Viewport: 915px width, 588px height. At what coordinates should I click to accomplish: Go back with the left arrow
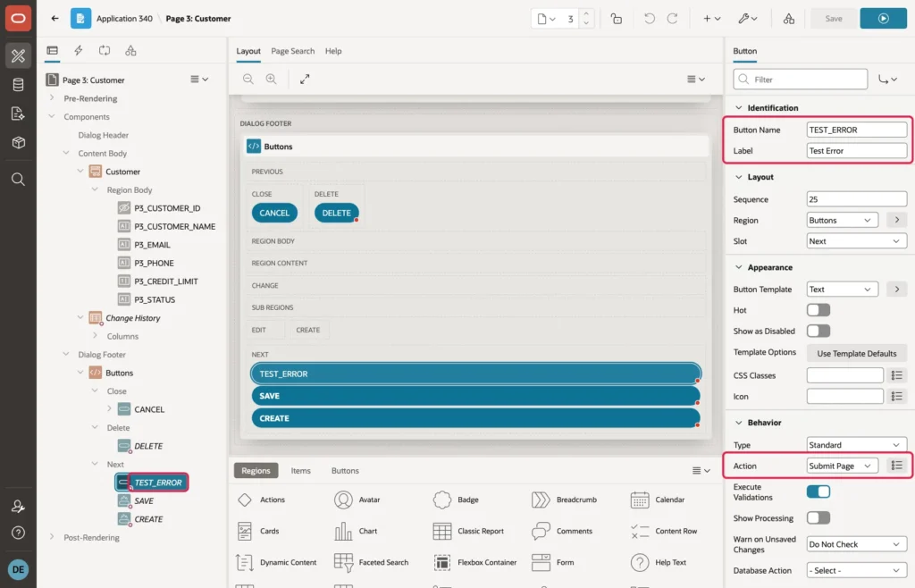coord(55,18)
